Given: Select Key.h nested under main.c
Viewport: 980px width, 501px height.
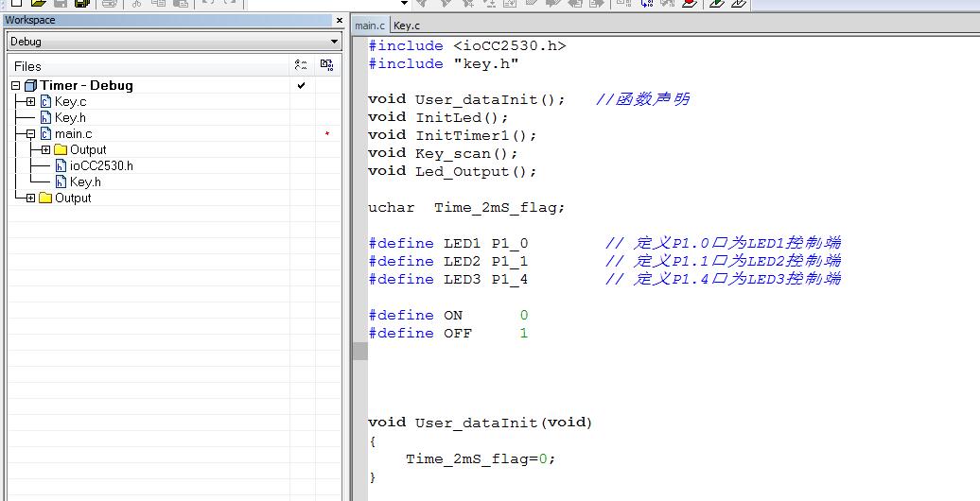Looking at the screenshot, I should pos(86,181).
